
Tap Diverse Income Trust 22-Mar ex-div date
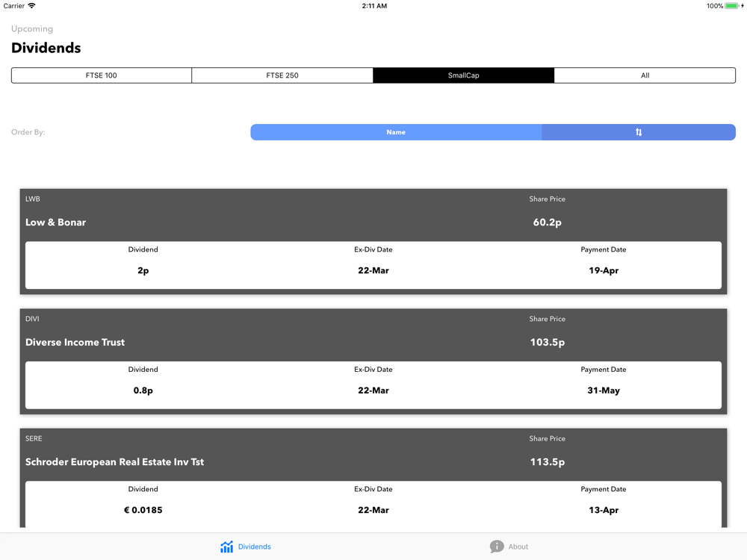tap(373, 391)
